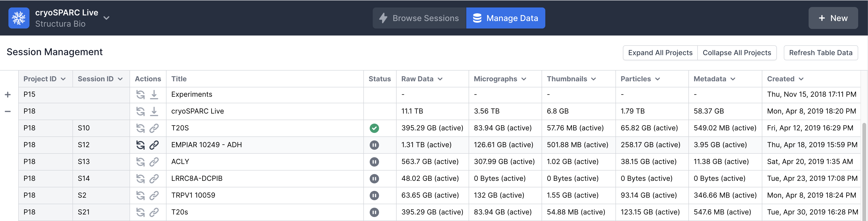Screen dimensions: 868x221
Task: Refresh data icon for P18 cryoSPARC Live project
Action: pyautogui.click(x=141, y=111)
